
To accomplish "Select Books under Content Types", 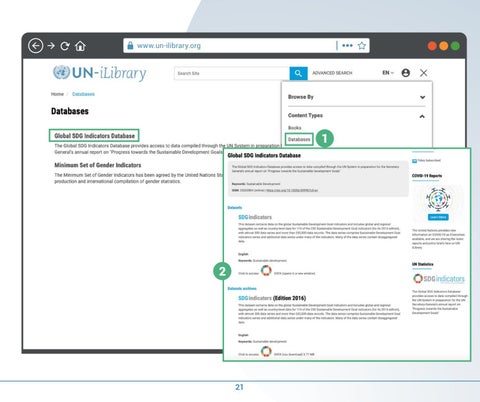I will click(294, 128).
